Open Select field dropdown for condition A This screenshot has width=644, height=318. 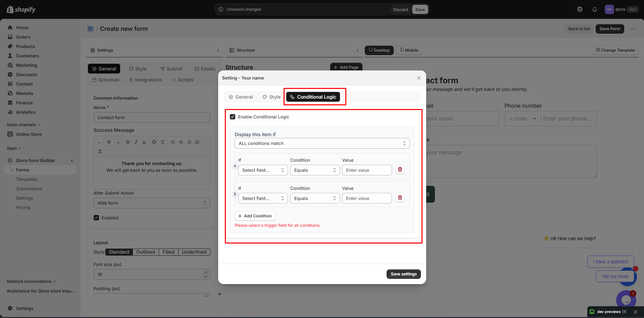tap(263, 170)
